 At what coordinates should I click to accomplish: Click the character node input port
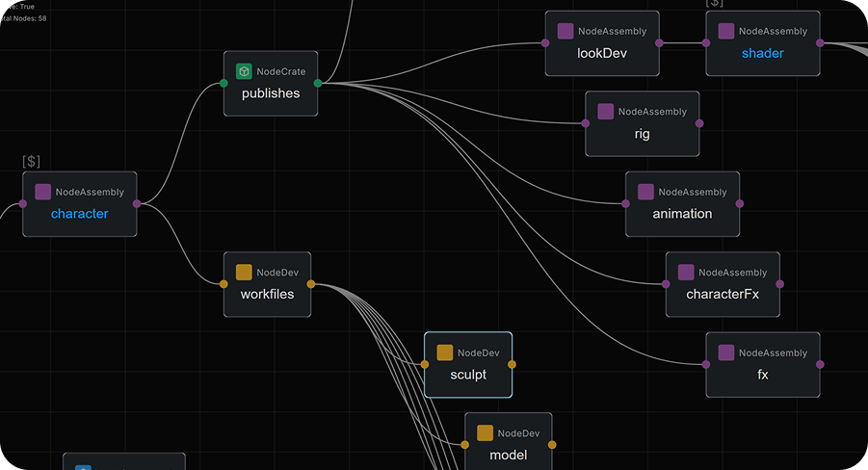[23, 204]
